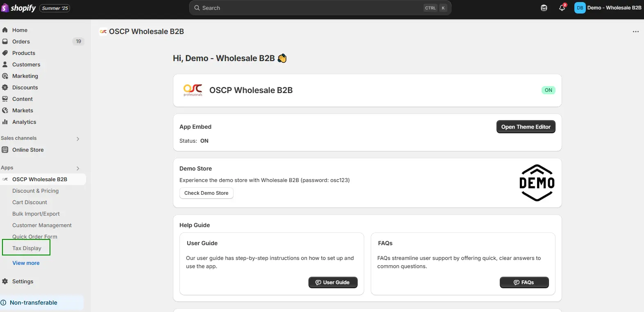
Task: Click the Non-transferable info icon
Action: [3, 303]
